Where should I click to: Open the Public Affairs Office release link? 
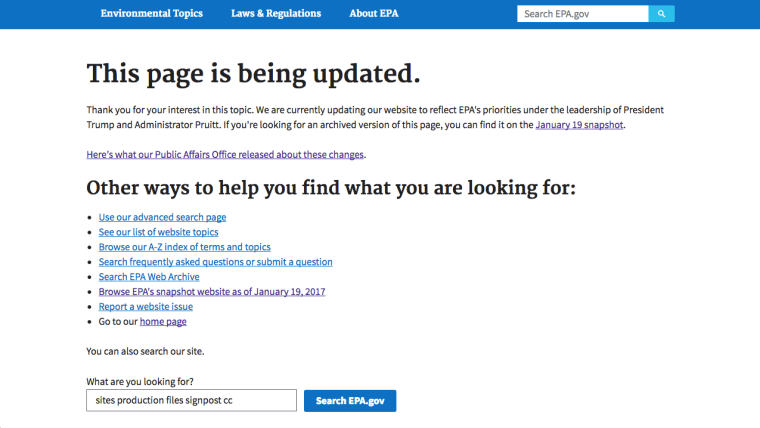[225, 155]
